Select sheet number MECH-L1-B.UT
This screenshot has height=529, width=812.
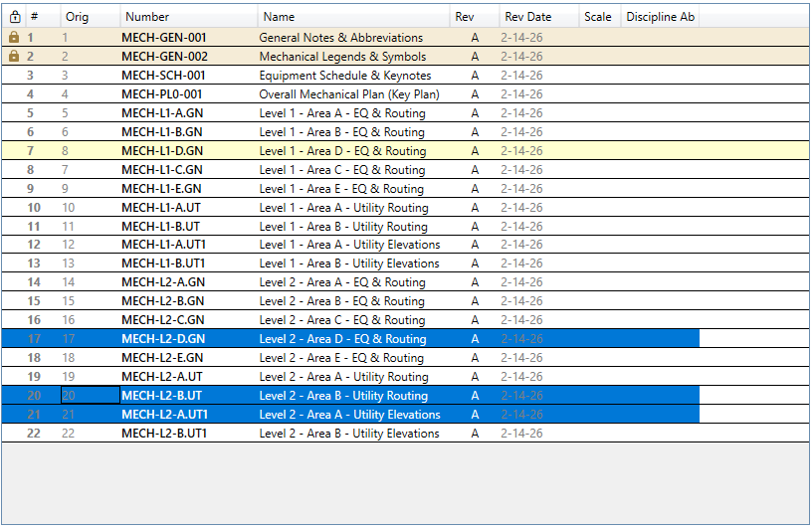tap(160, 226)
